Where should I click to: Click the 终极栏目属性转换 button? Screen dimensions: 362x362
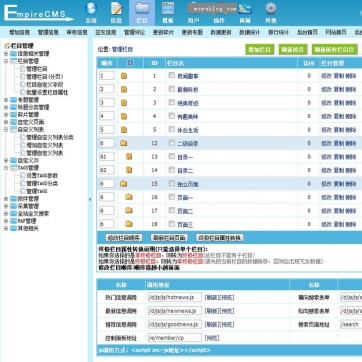tap(219, 238)
